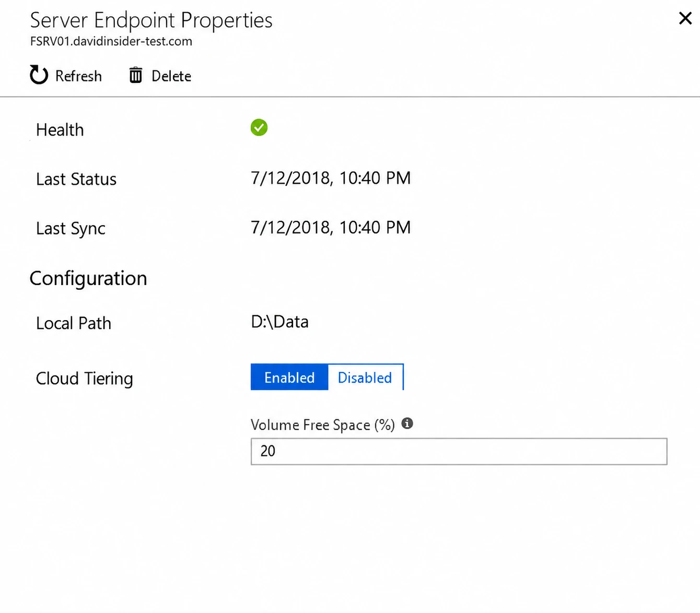Click the D:\Data local path value

(x=280, y=322)
